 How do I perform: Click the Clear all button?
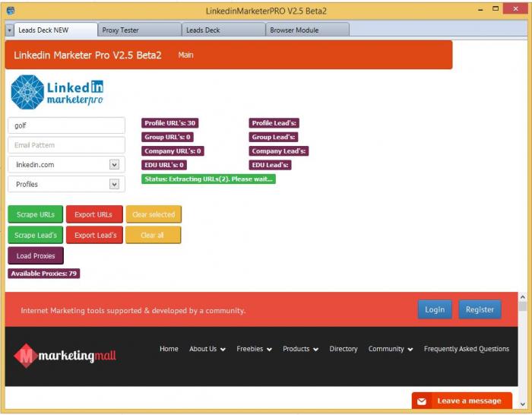(x=153, y=235)
